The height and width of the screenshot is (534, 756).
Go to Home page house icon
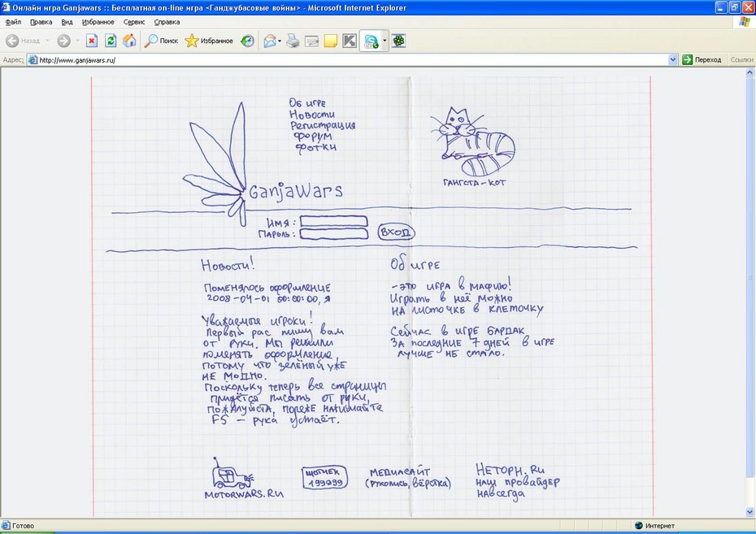click(129, 41)
